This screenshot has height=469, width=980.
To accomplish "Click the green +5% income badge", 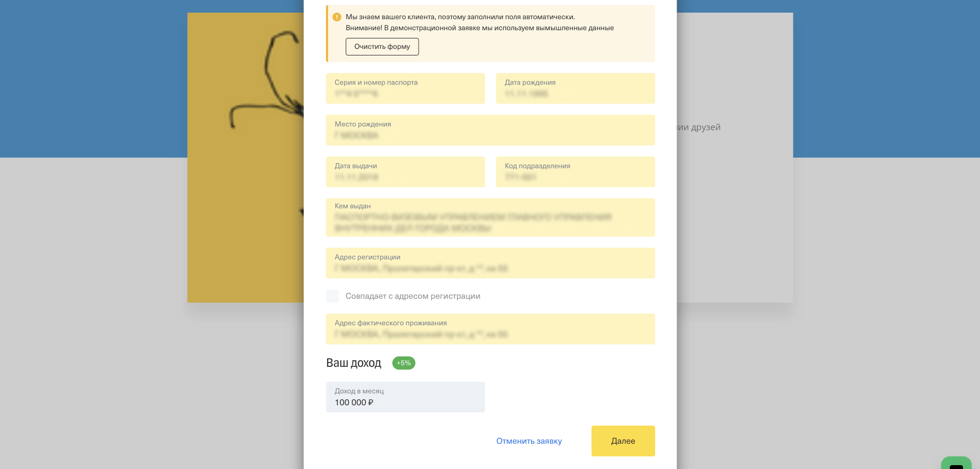I will pyautogui.click(x=403, y=363).
